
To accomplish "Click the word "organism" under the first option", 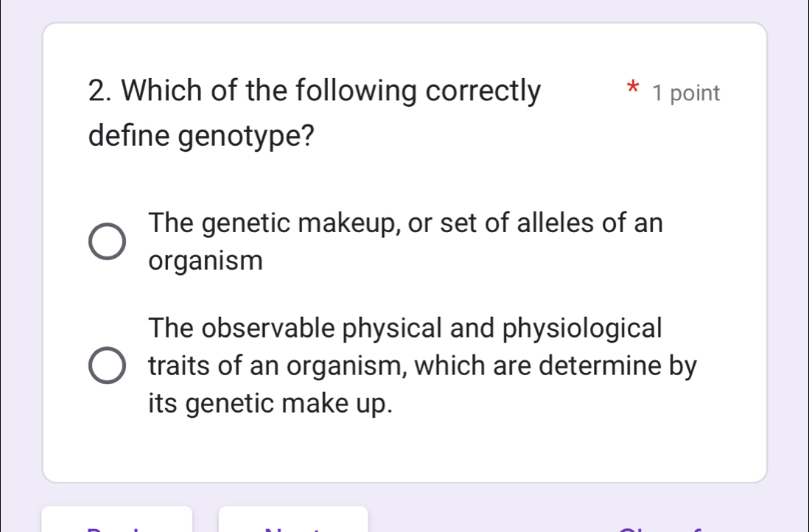I will coord(205,261).
